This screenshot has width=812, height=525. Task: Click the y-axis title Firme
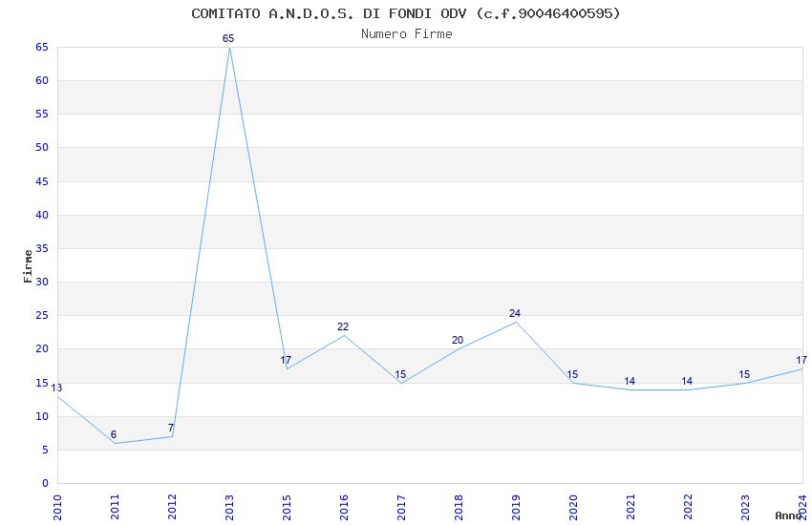click(28, 266)
